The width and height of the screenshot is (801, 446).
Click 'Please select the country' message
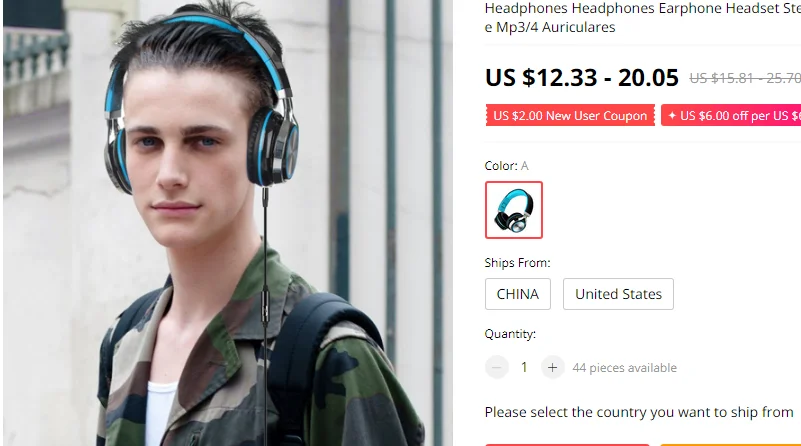(x=639, y=412)
